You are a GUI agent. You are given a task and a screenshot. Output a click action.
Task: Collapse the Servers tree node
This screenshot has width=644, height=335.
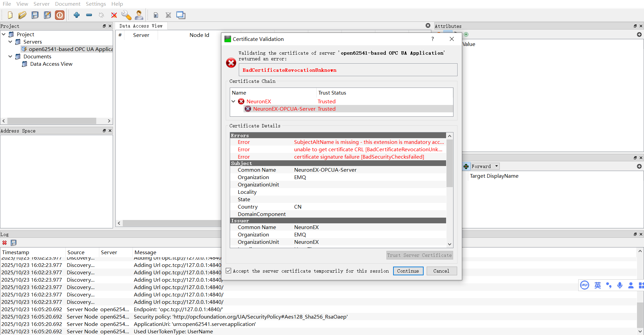coord(10,42)
